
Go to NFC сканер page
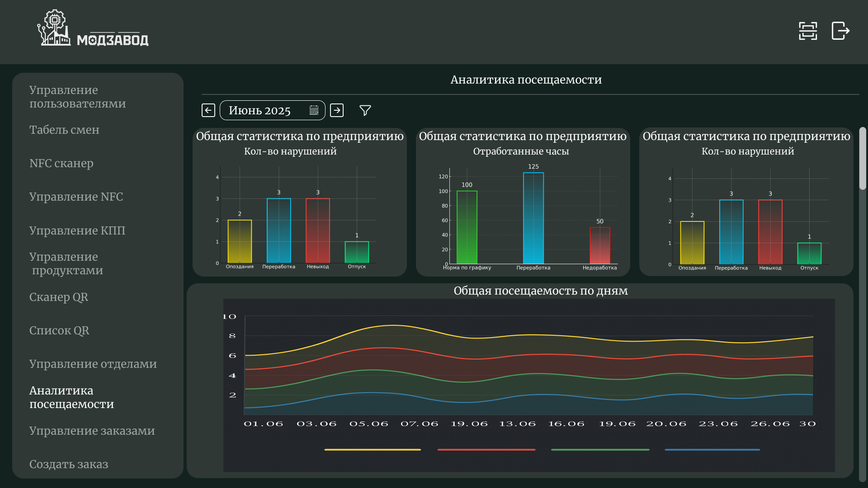61,163
